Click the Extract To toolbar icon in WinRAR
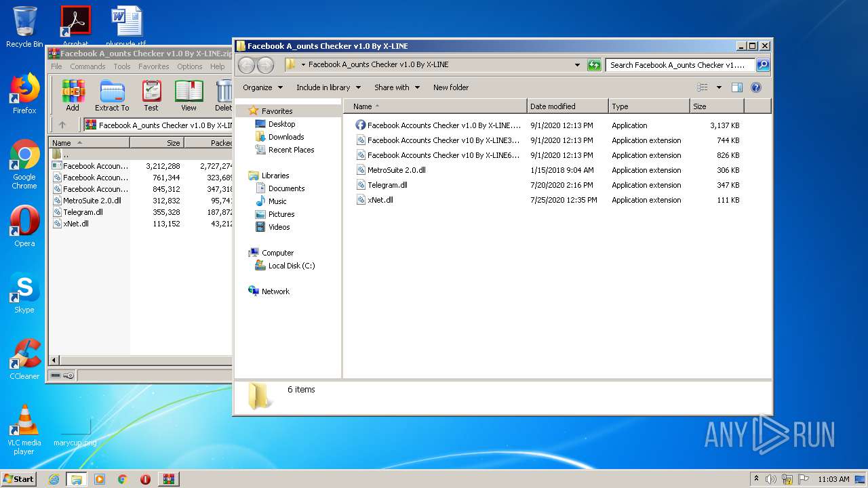 click(112, 96)
